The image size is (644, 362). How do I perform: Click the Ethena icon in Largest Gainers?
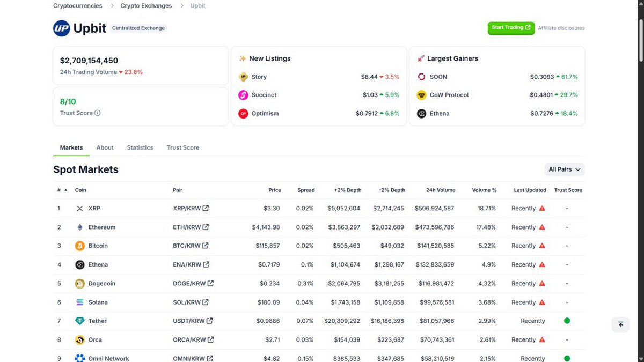click(x=421, y=114)
